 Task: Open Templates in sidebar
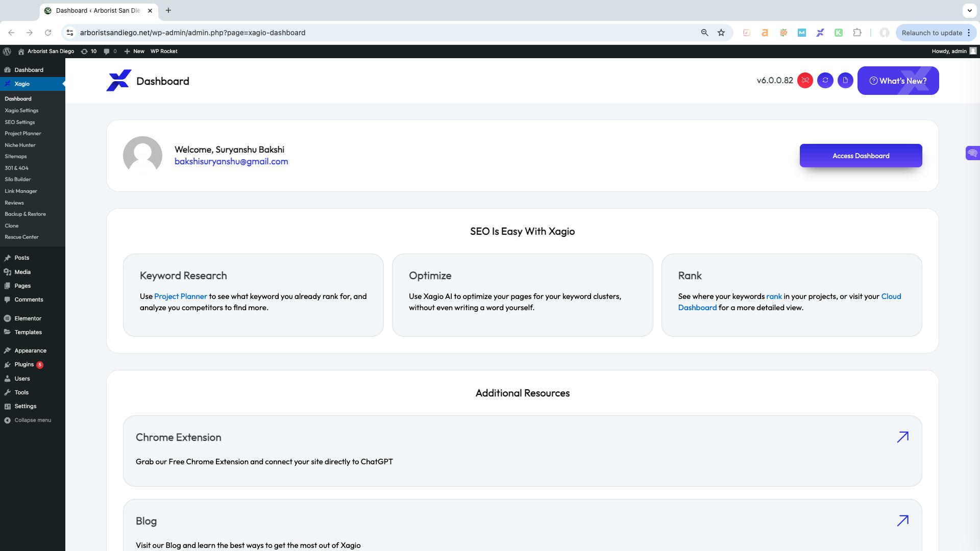(x=28, y=333)
